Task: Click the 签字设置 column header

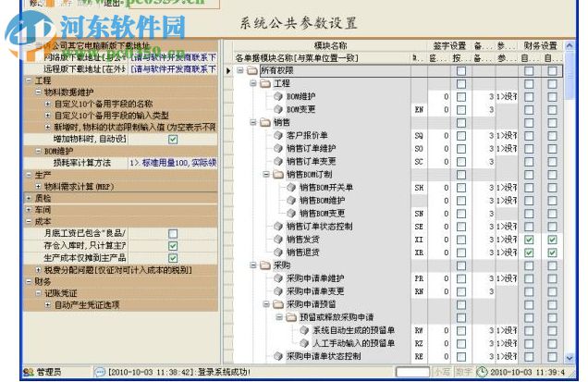Action: coord(449,45)
